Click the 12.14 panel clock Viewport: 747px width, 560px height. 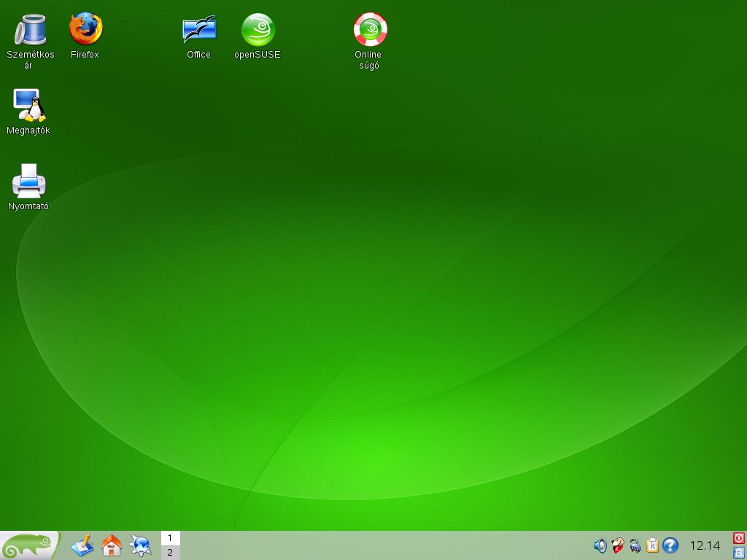pos(705,545)
